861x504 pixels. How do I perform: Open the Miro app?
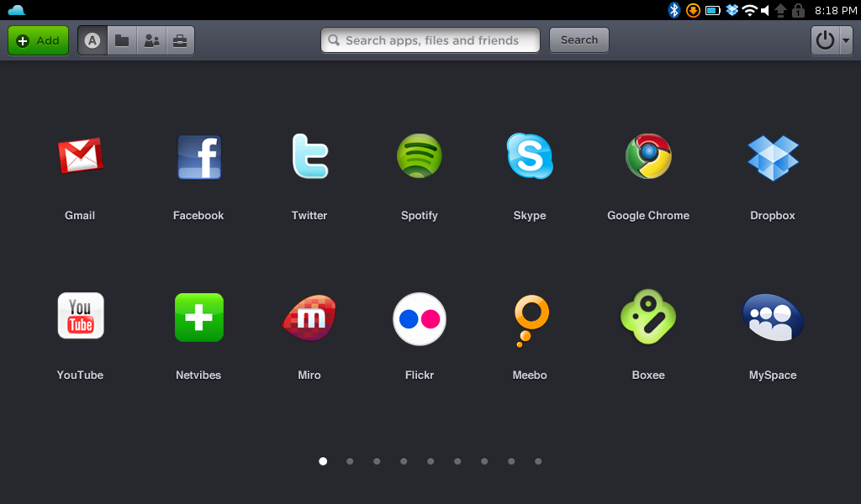coord(309,318)
